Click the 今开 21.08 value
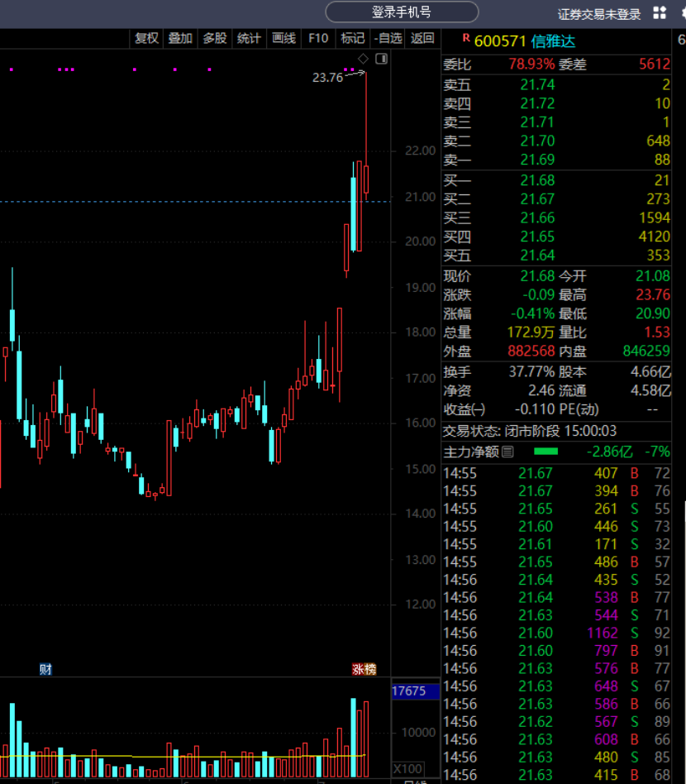 [x=653, y=276]
